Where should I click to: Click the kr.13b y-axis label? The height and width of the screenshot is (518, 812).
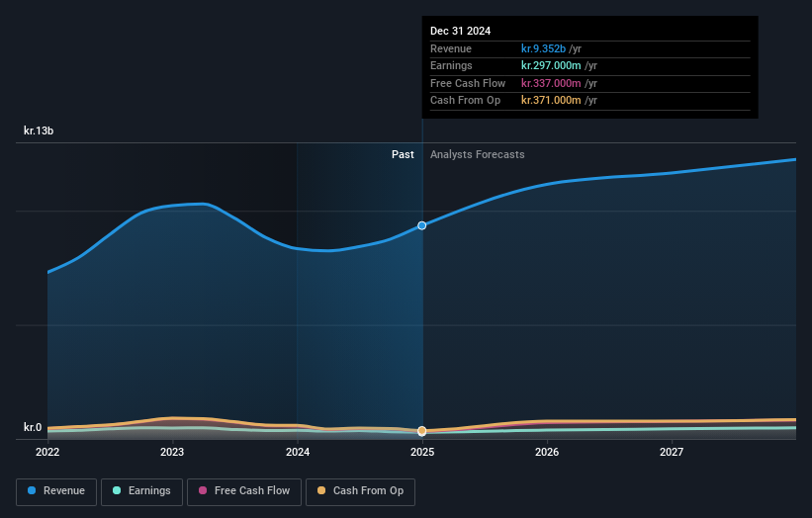(39, 130)
